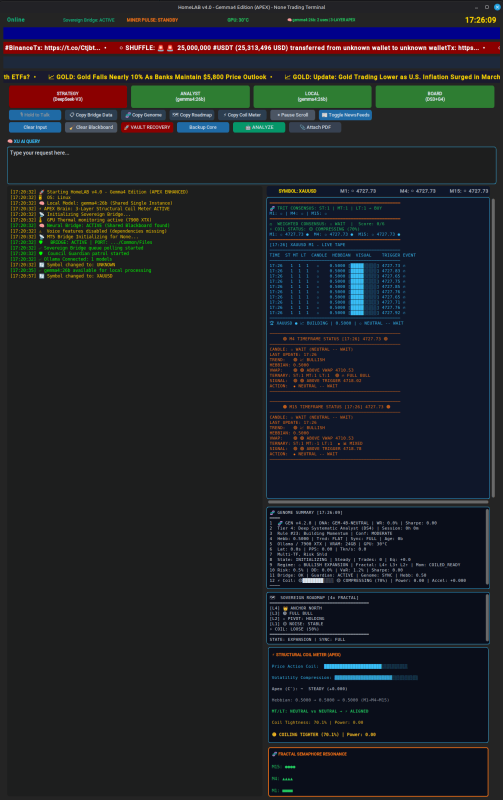Click the TRIT CONSENSUS line icon
503x800 pixels.
[x=272, y=208]
